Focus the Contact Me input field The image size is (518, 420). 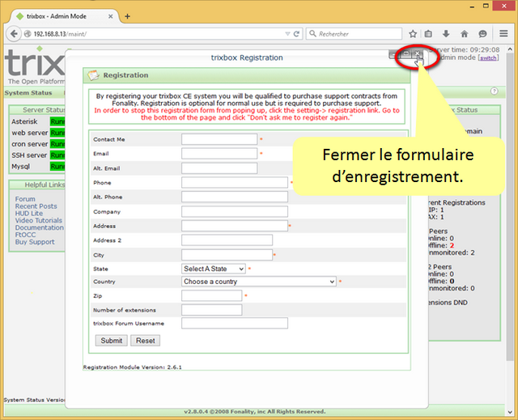219,139
